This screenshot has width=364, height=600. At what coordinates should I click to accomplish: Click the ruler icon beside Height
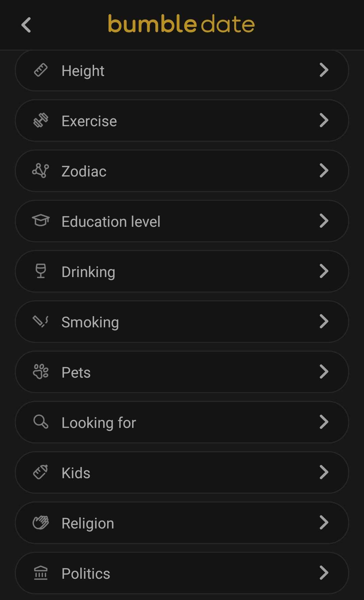coord(41,70)
